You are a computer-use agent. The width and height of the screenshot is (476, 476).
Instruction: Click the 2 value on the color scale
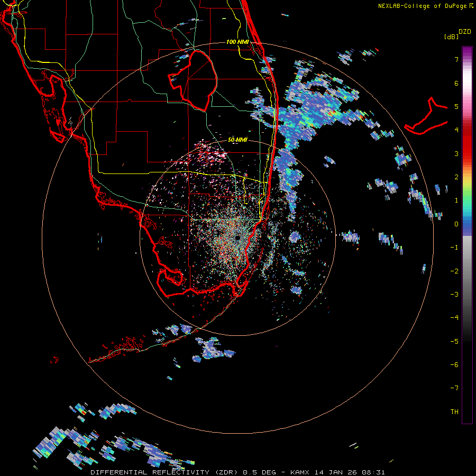pyautogui.click(x=456, y=177)
